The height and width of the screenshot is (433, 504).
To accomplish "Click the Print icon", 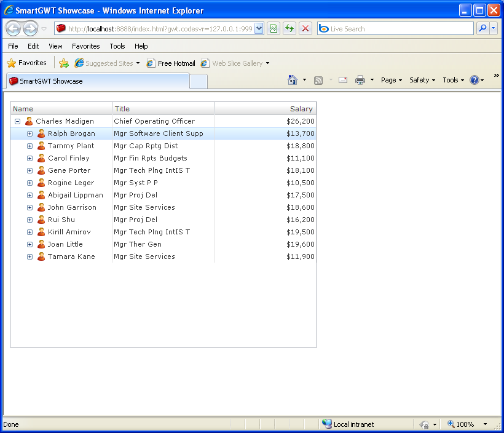I will tap(360, 80).
